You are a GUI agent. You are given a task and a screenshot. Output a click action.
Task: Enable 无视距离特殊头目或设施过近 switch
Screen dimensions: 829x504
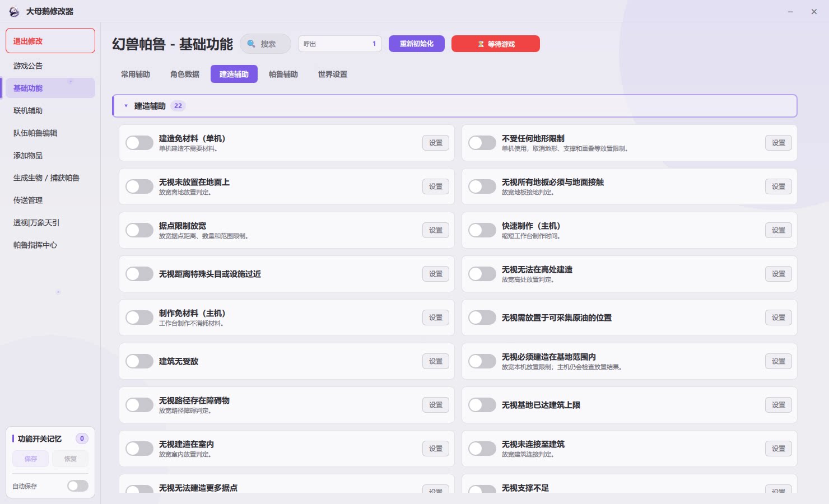(x=139, y=274)
